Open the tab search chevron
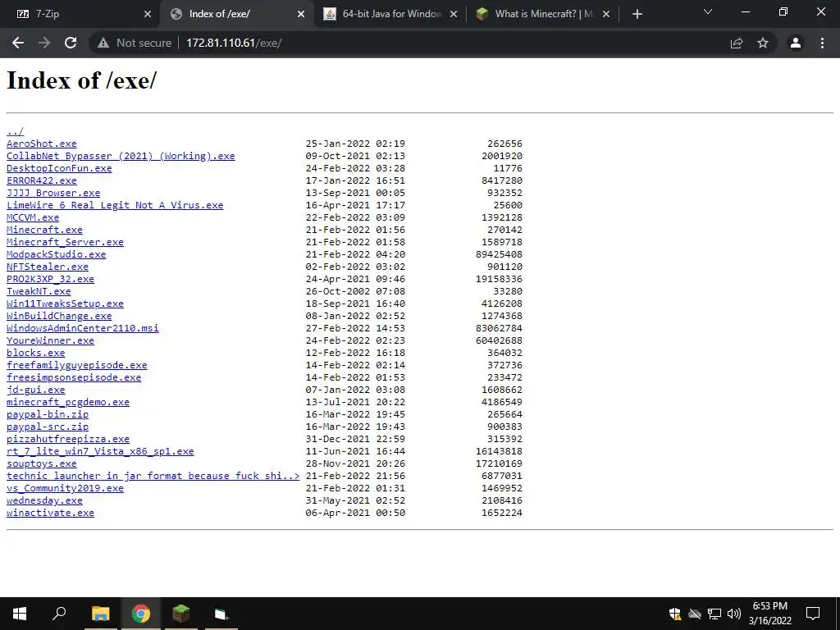The width and height of the screenshot is (840, 630). pos(708,11)
